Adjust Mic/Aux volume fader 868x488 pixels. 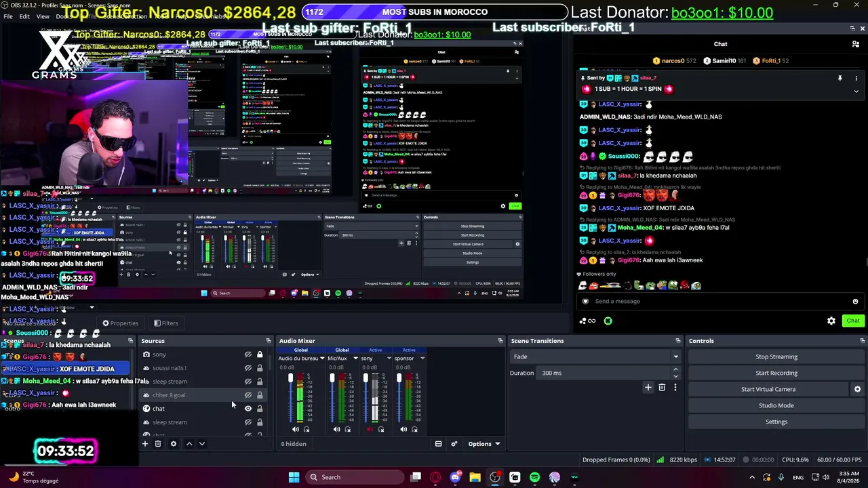(x=332, y=378)
